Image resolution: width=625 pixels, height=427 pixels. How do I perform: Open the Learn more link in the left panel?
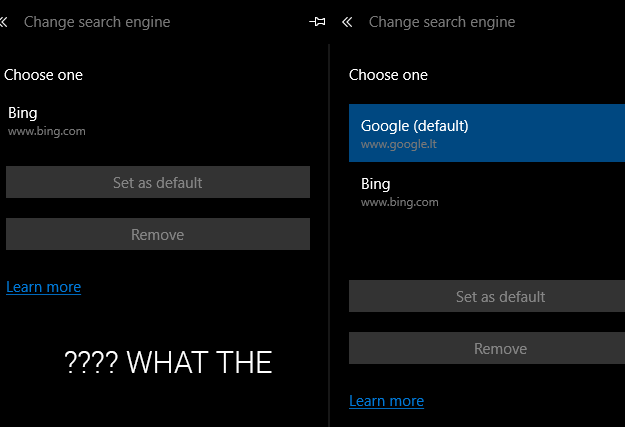coord(43,287)
